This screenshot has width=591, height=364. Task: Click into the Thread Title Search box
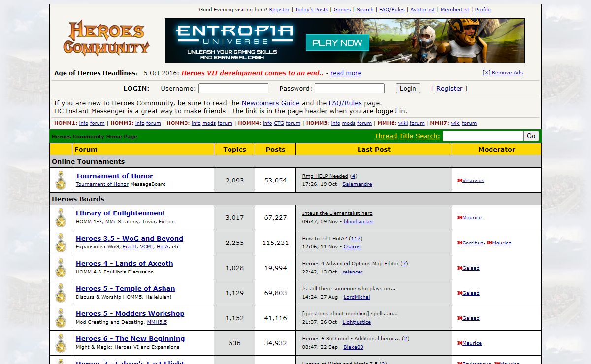coord(483,136)
